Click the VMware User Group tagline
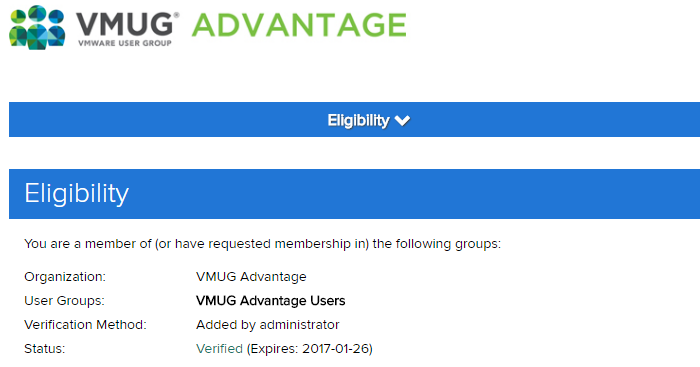This screenshot has width=700, height=367. pos(125,43)
